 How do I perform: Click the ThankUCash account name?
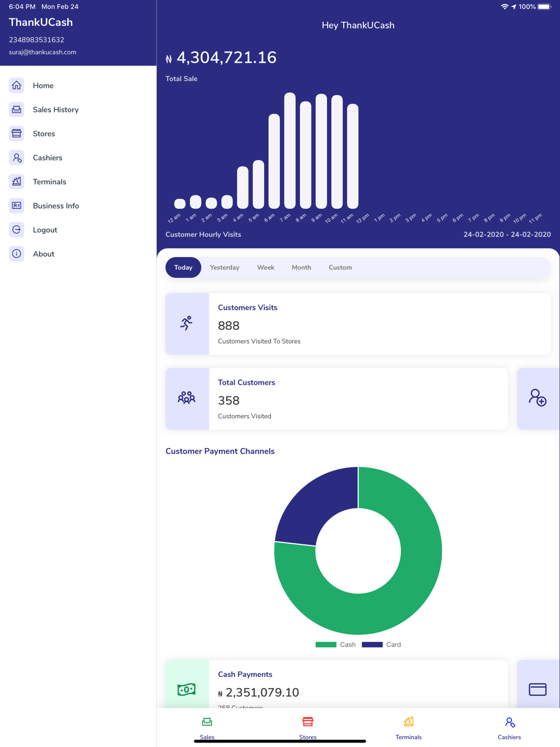point(41,22)
